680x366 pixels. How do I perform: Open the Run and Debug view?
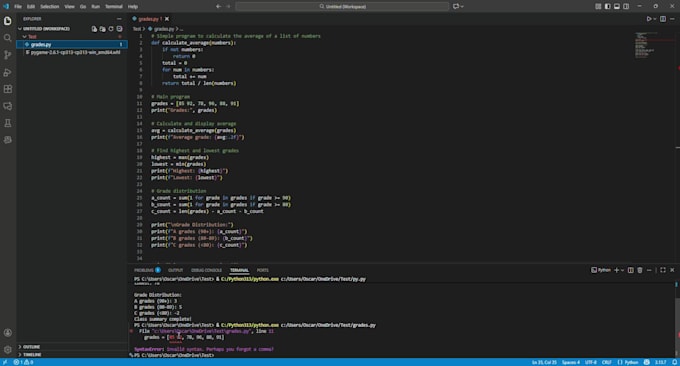coord(8,72)
